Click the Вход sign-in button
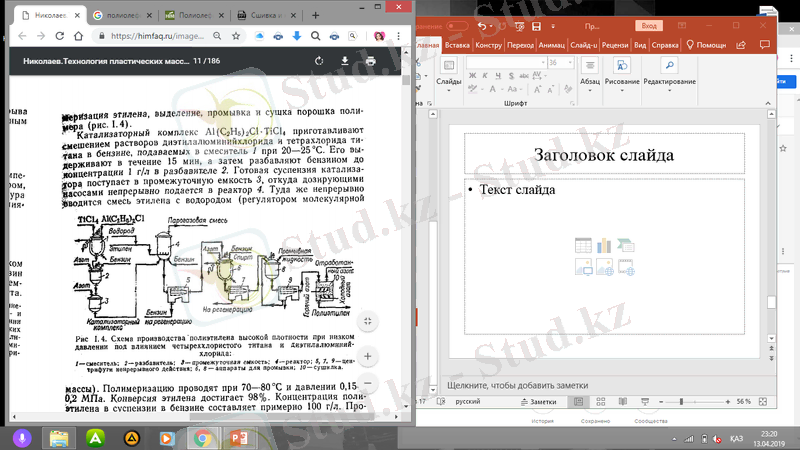The height and width of the screenshot is (450, 800). [x=648, y=24]
